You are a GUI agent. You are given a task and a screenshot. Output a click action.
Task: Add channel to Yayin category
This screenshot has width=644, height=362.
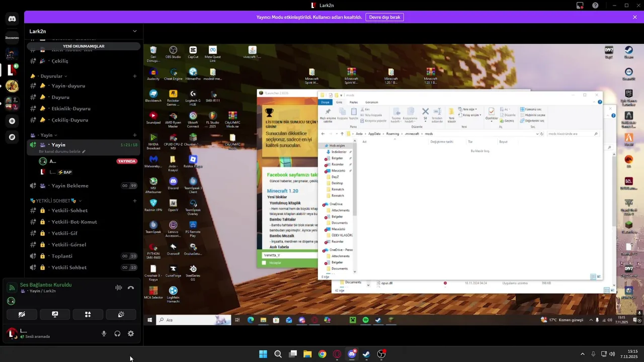tap(134, 135)
